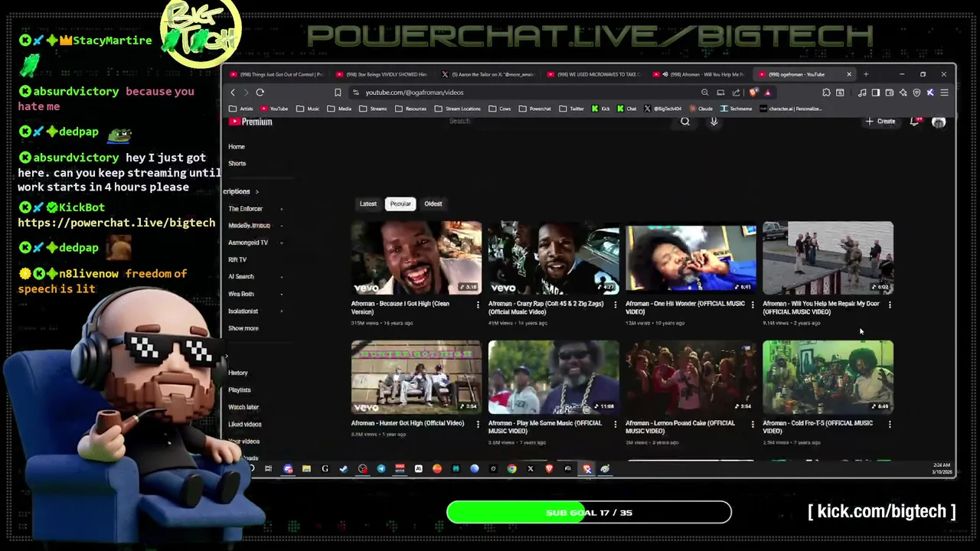The height and width of the screenshot is (551, 980).
Task: Click the YouTube Premium logo
Action: [x=251, y=122]
